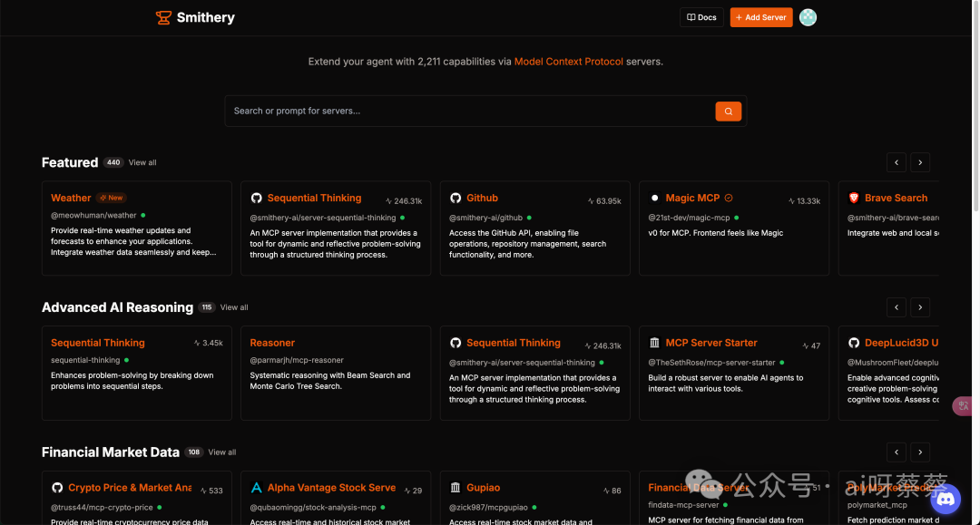Go to next Featured servers
The image size is (980, 525).
pos(920,162)
